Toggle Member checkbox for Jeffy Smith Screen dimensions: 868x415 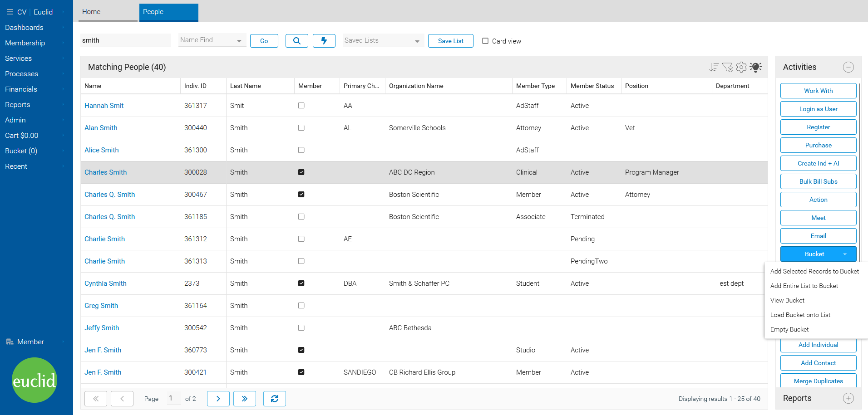click(301, 328)
